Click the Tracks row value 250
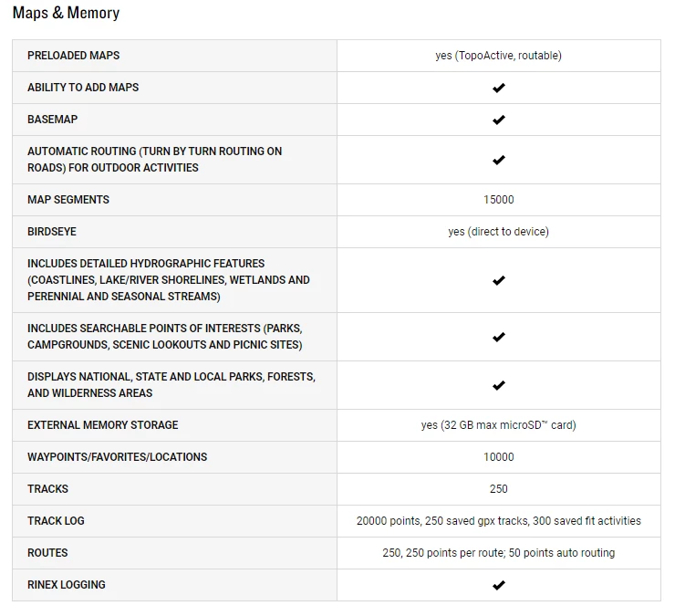675x616 pixels. pos(498,489)
